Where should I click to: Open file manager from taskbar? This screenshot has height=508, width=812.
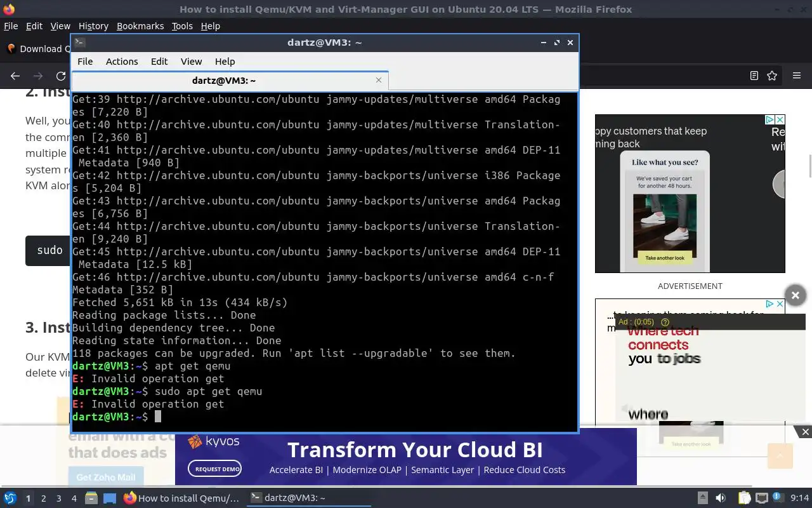click(91, 498)
